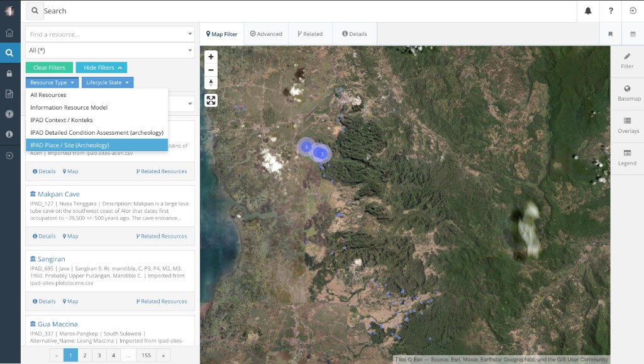Open the map Legend panel
Viewport: 644px width, 364px height.
click(x=627, y=158)
